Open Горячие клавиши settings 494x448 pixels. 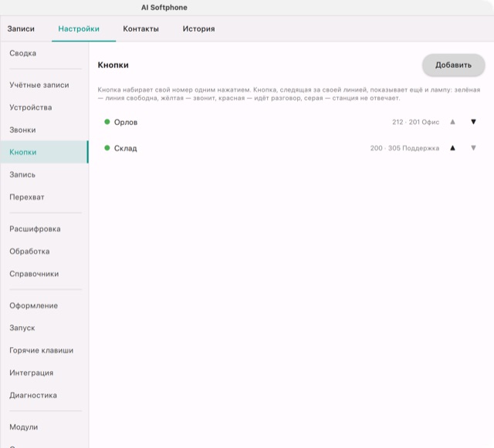pos(44,350)
